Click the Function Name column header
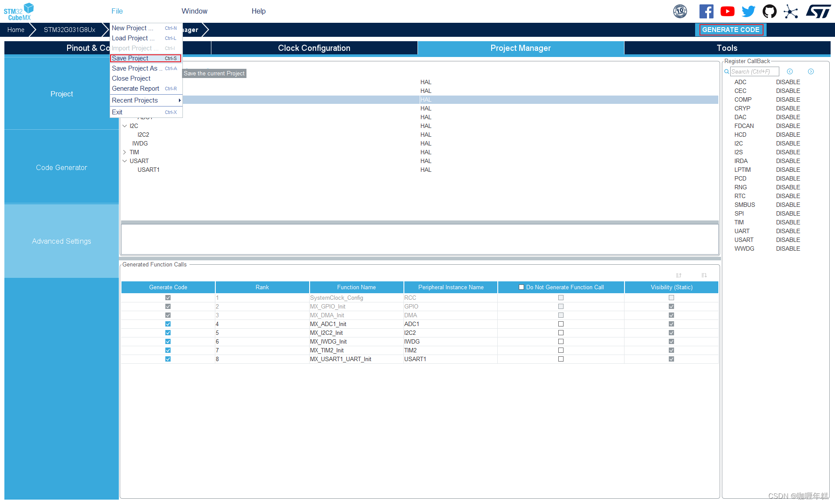 (x=357, y=287)
